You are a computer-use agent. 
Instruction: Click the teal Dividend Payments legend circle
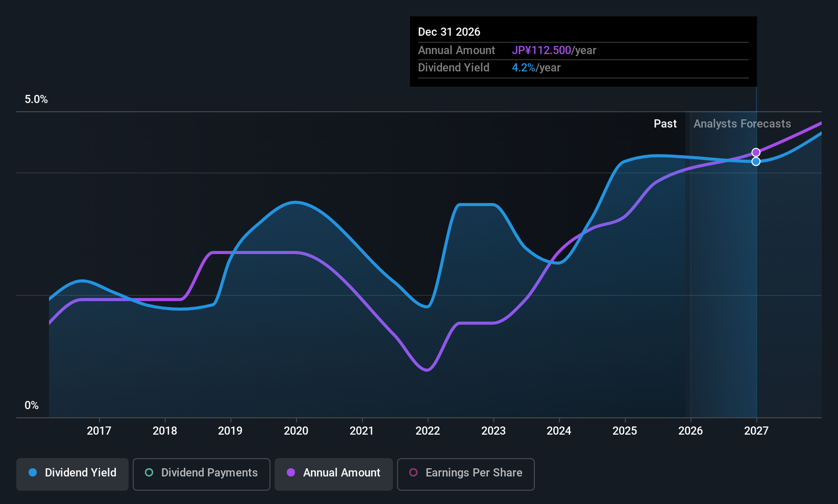point(149,472)
